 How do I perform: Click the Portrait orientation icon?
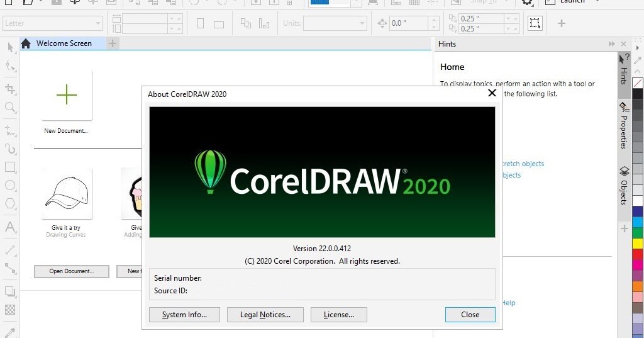tap(201, 23)
